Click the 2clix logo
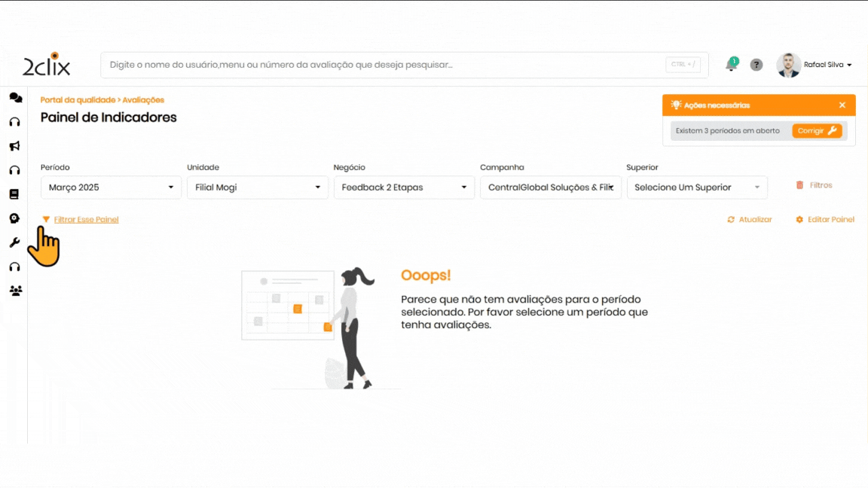The width and height of the screenshot is (868, 488). click(47, 66)
